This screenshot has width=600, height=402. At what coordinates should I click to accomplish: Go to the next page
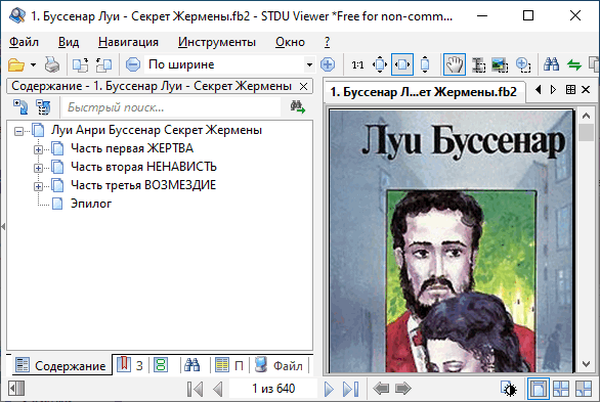(x=330, y=388)
